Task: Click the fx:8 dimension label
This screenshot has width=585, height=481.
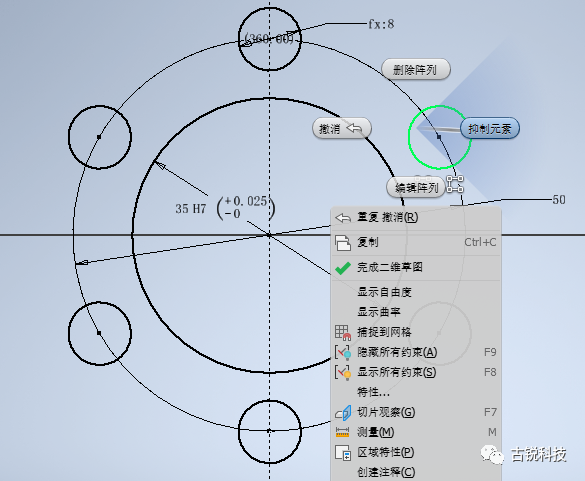Action: [381, 24]
